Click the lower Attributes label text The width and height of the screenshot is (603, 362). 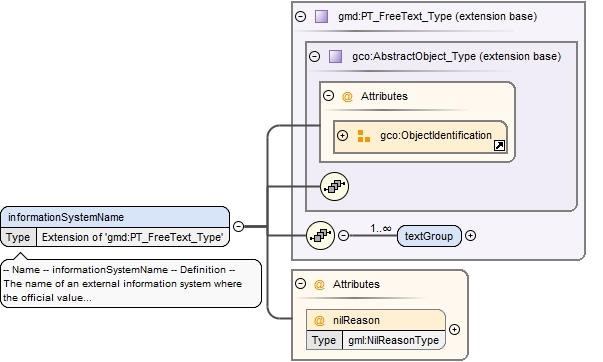point(356,284)
